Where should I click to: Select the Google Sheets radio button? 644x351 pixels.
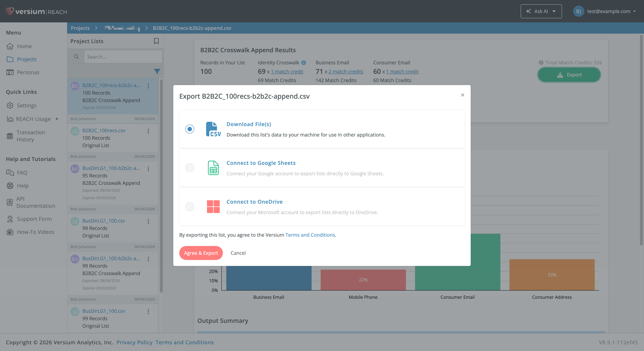(190, 168)
